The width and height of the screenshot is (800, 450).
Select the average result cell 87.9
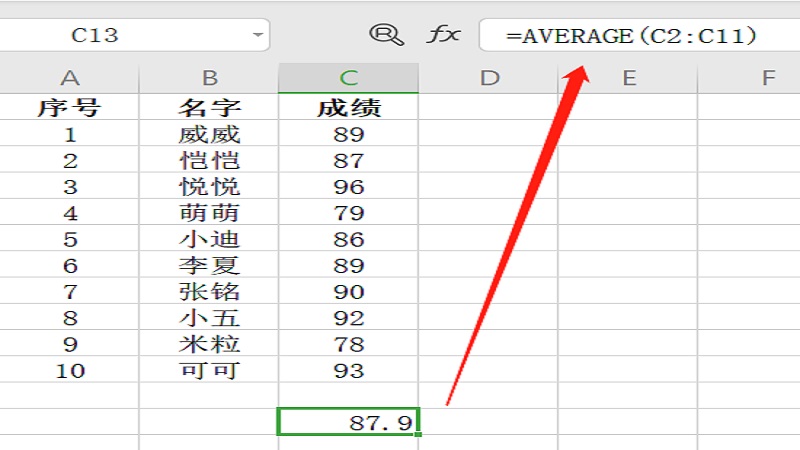pyautogui.click(x=348, y=423)
